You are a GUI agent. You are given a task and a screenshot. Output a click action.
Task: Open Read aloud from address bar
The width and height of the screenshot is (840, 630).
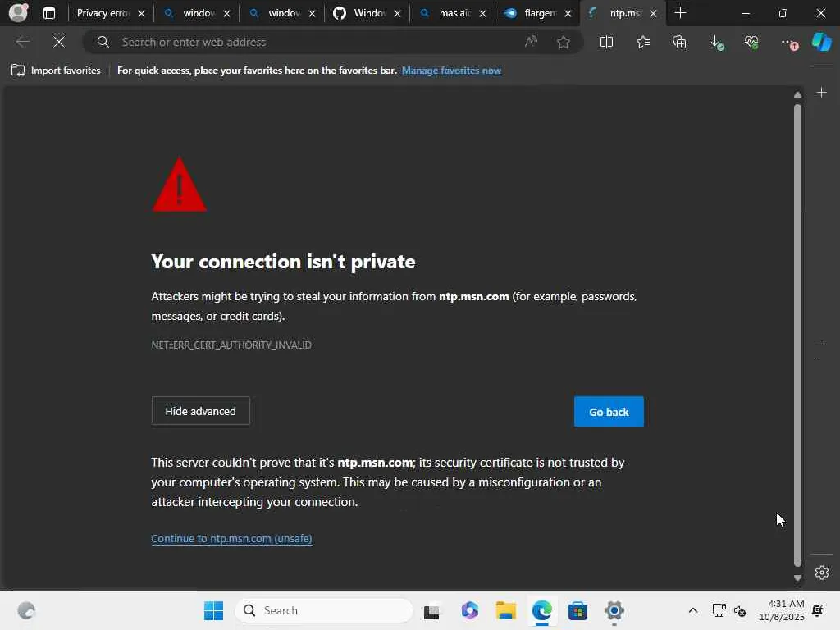531,42
